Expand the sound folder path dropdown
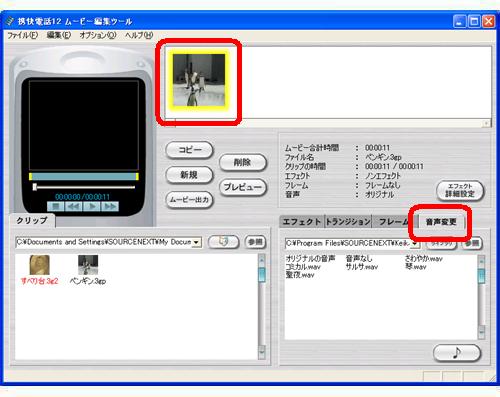Screen dimensions: 500x397 pos(415,244)
